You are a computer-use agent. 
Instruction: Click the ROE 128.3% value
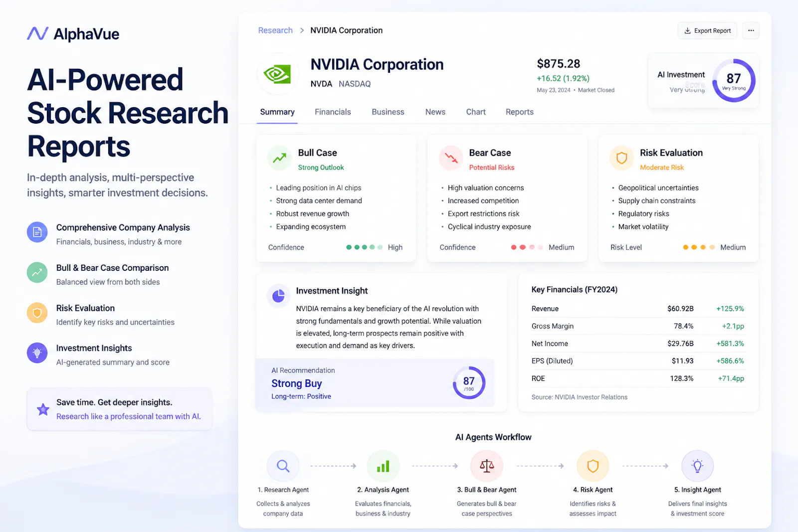tap(681, 378)
